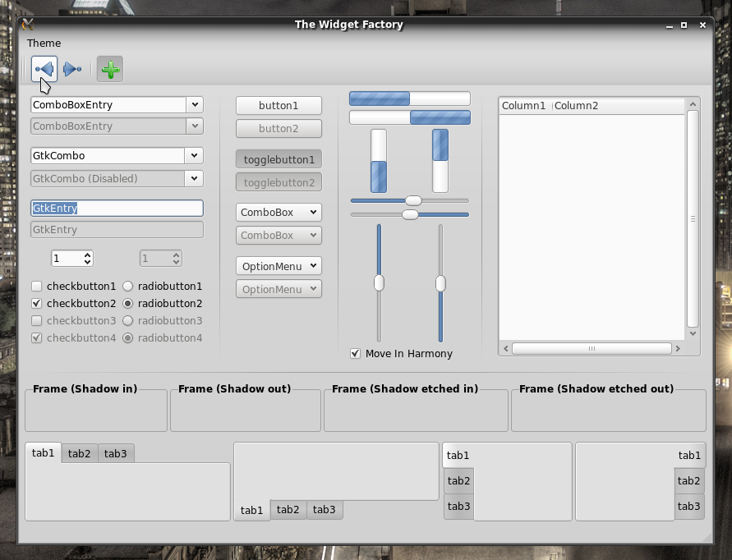
Task: Click the Column1 header
Action: (x=525, y=105)
